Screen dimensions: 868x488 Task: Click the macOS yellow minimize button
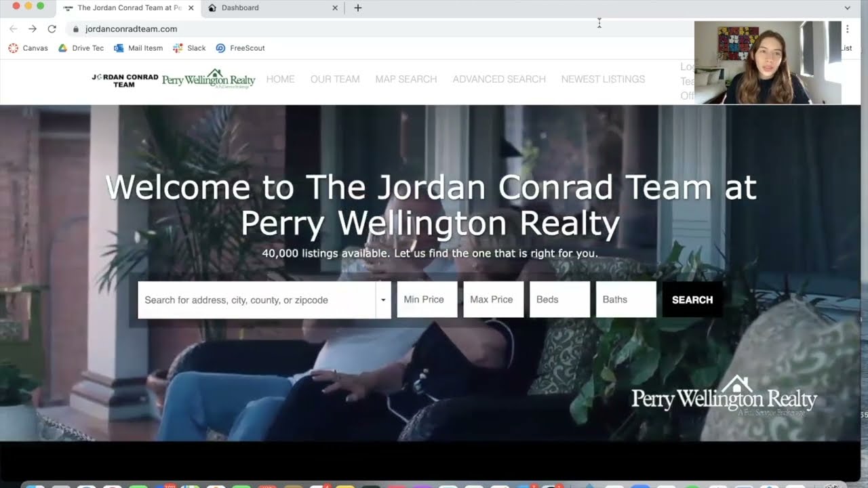pyautogui.click(x=28, y=5)
